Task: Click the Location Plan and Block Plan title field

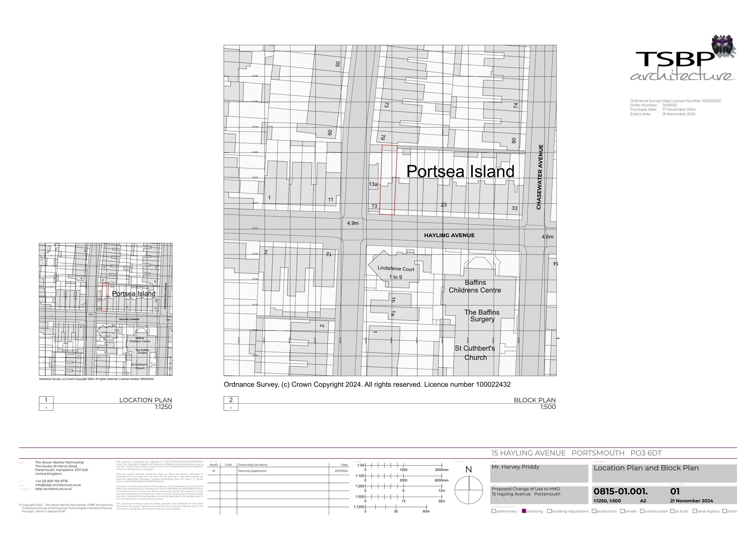Action: point(646,468)
